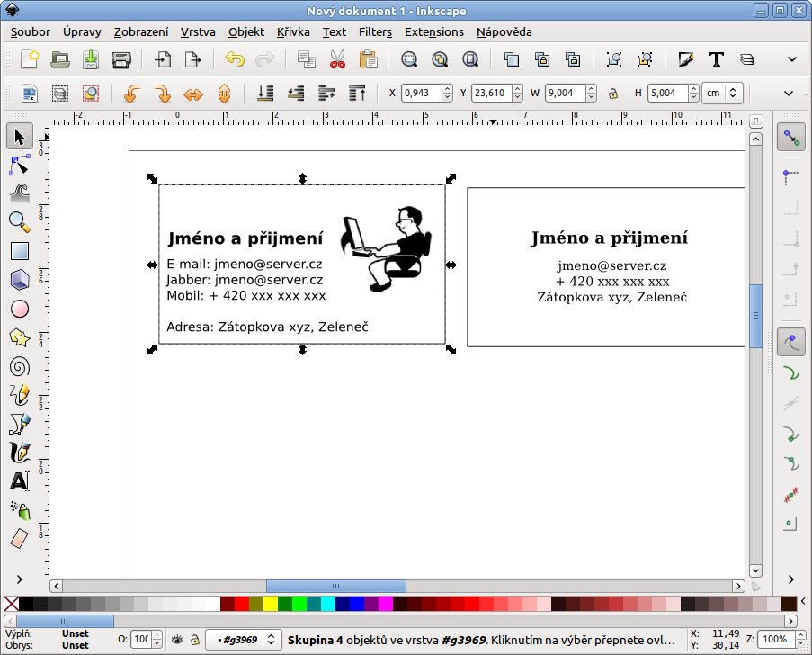The image size is (812, 655).
Task: Select the Zoom magnifier tool
Action: coord(19,221)
